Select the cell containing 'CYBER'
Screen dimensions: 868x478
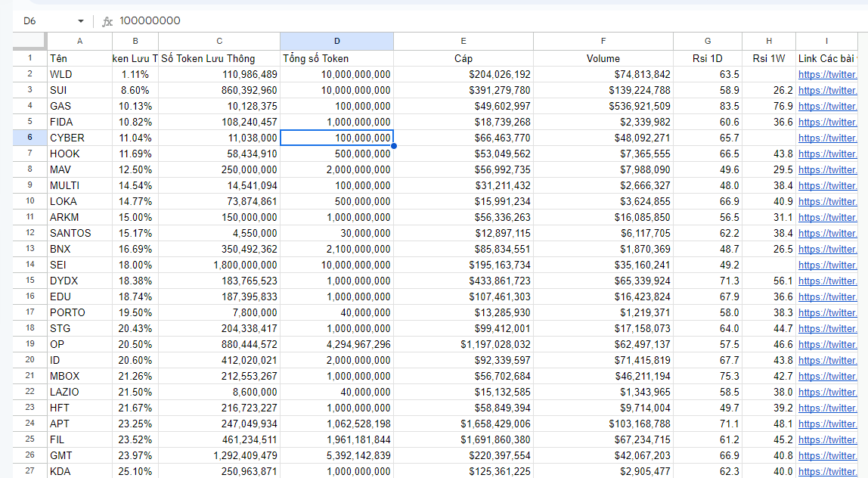(79, 138)
